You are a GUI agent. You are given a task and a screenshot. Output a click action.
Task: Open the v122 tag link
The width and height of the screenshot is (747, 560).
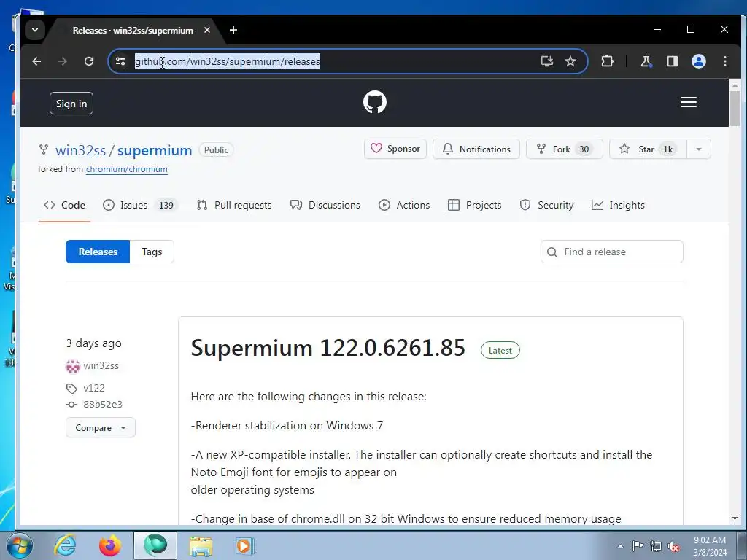(x=94, y=388)
